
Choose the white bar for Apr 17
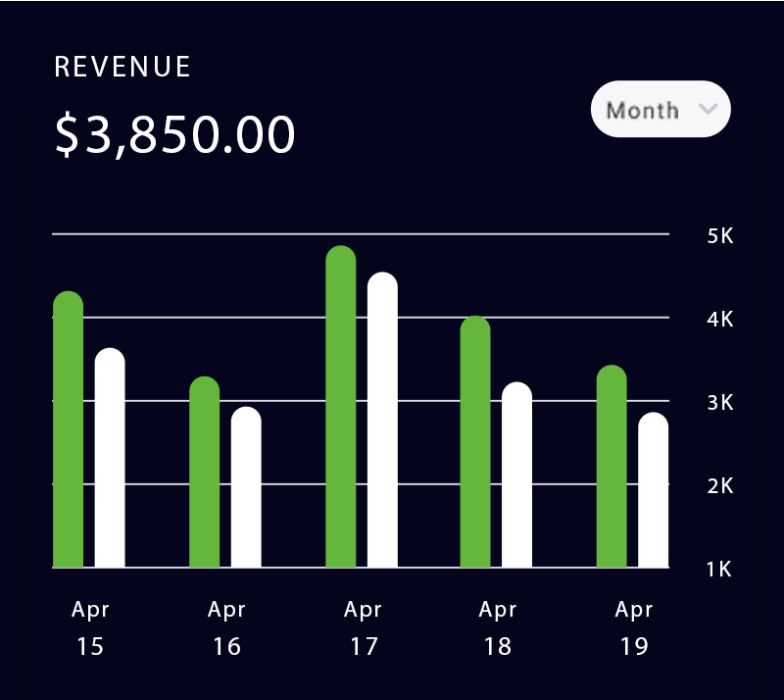pyautogui.click(x=382, y=421)
